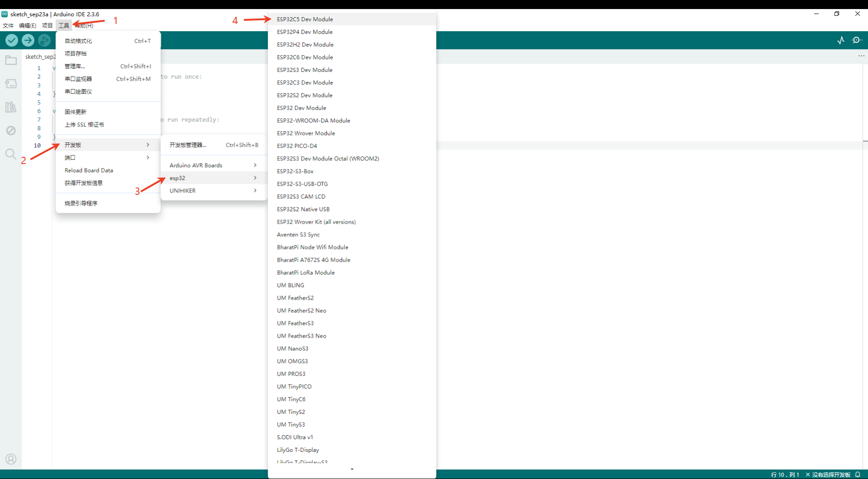Open 管理库... from the Tools menu
This screenshot has height=479, width=868.
pos(108,66)
